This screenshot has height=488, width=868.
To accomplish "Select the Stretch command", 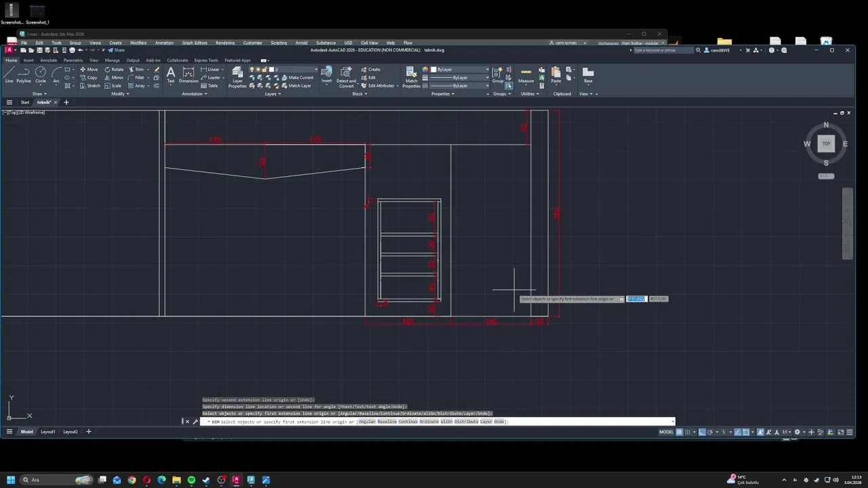I will (x=90, y=85).
